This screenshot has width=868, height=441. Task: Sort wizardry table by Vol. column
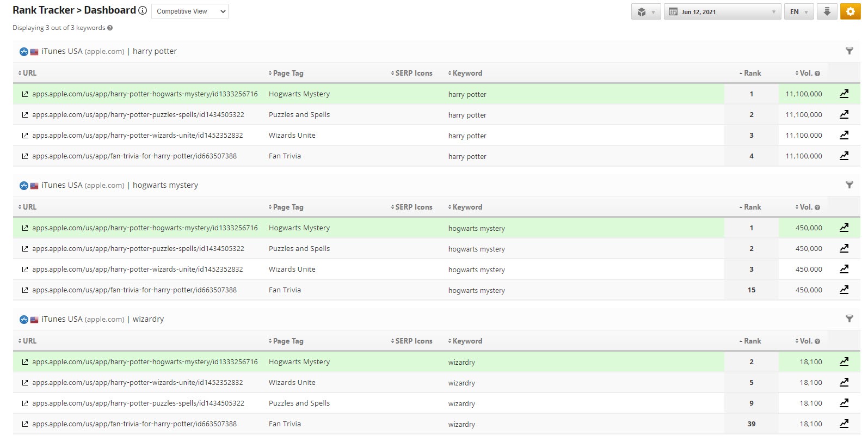point(807,341)
